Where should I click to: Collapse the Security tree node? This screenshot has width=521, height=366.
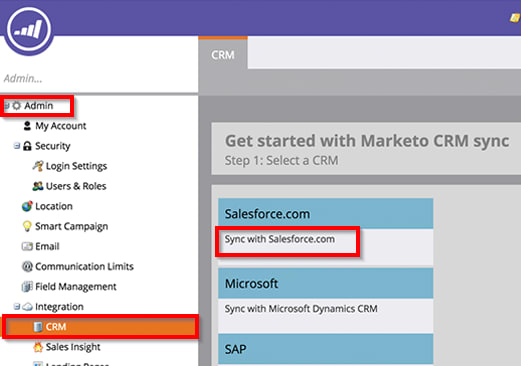point(17,146)
